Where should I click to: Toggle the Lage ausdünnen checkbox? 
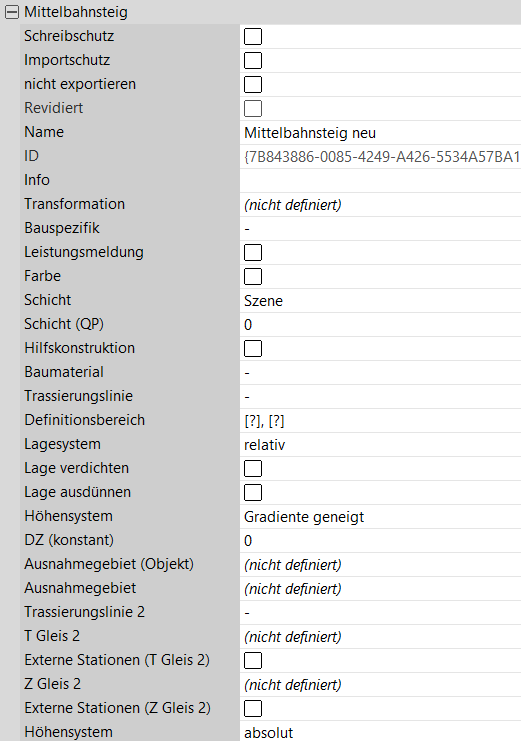253,493
